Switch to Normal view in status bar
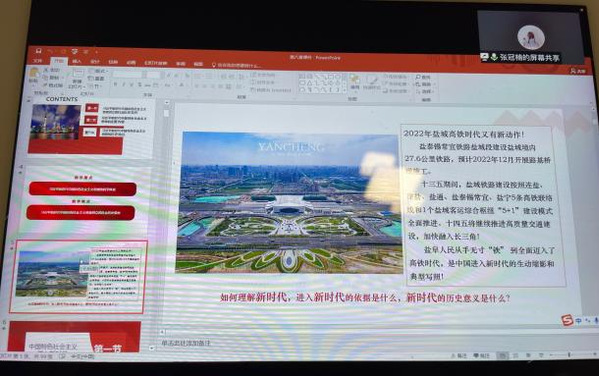This screenshot has width=599, height=376. tap(503, 356)
